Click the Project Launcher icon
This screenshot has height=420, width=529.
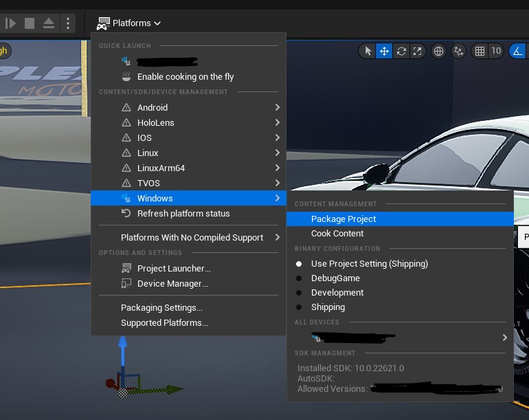pyautogui.click(x=126, y=268)
